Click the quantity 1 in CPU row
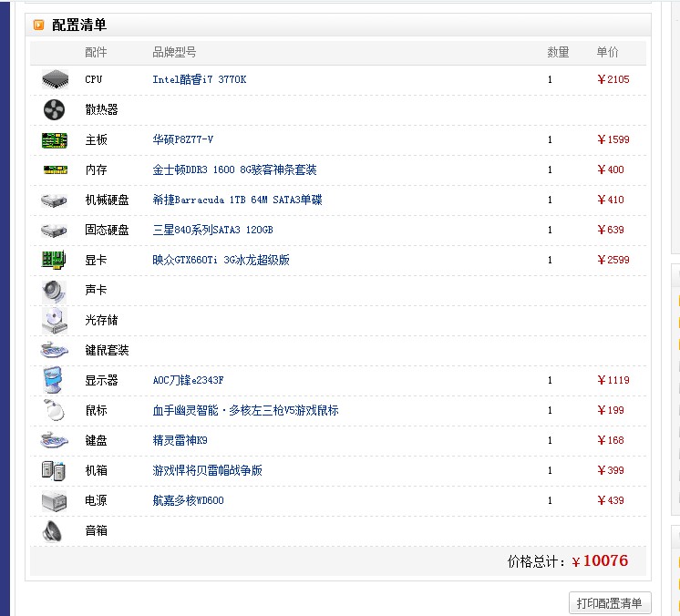 point(550,79)
